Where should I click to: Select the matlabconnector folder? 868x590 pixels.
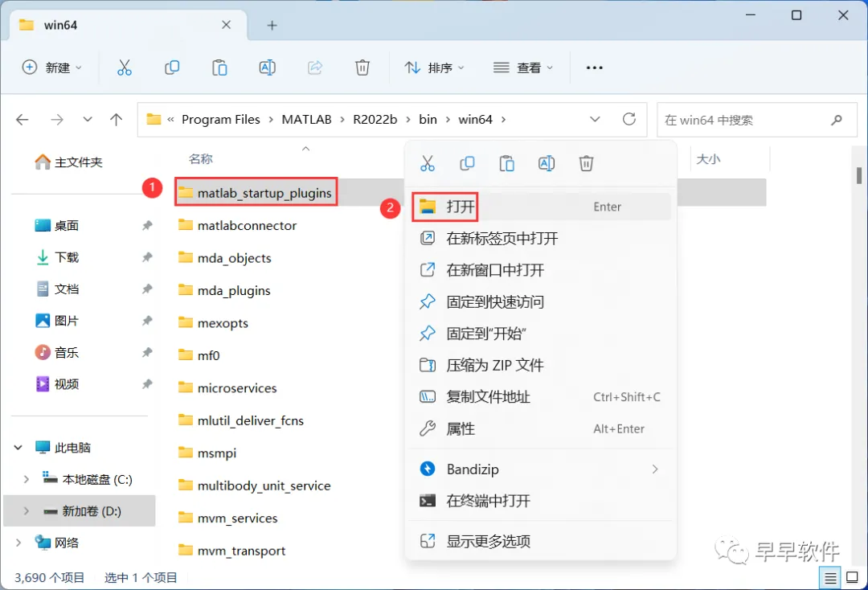coord(247,225)
